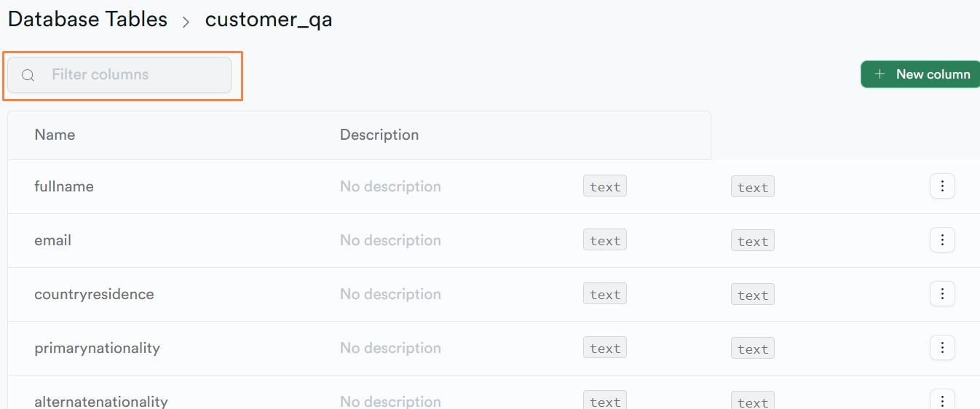Click the New column button
This screenshot has width=980, height=409.
point(920,74)
